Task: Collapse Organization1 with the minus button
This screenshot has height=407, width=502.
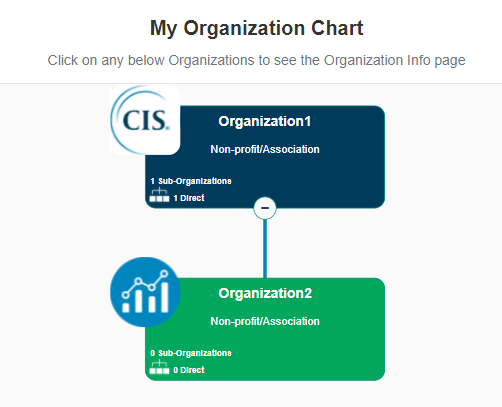Action: 265,208
